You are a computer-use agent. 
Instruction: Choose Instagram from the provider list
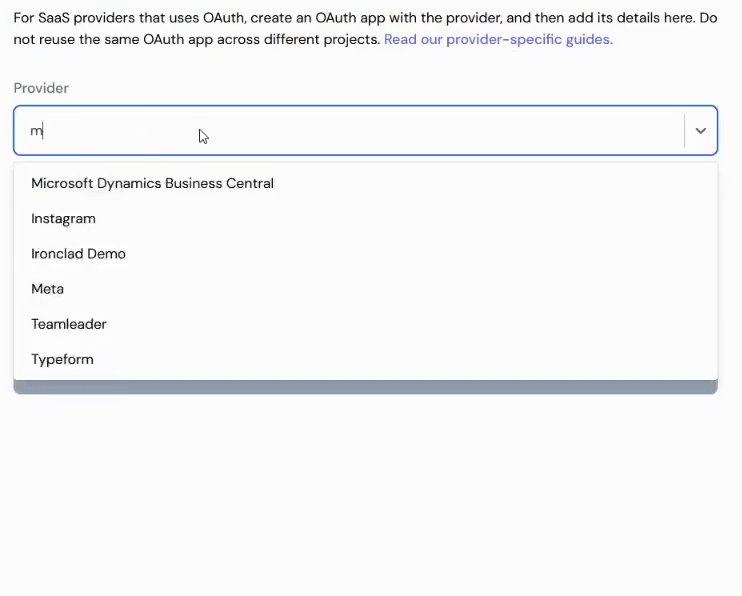click(365, 219)
